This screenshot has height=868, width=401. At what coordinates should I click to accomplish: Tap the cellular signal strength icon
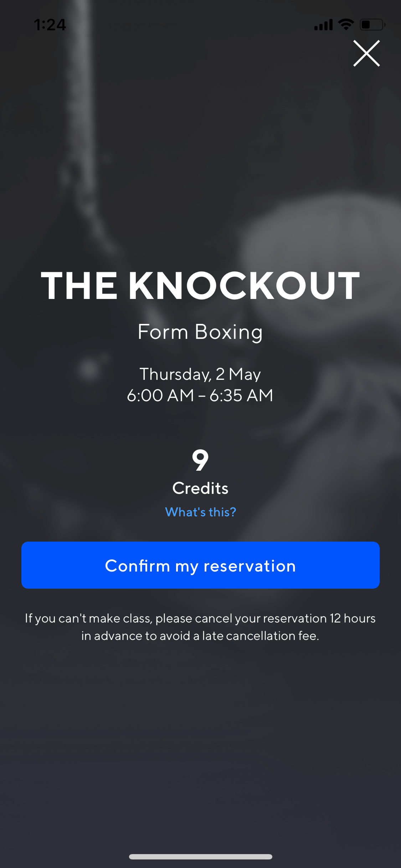tap(323, 25)
